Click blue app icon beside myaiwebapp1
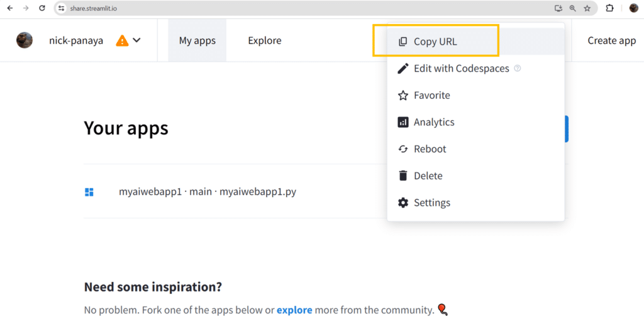 (x=89, y=192)
